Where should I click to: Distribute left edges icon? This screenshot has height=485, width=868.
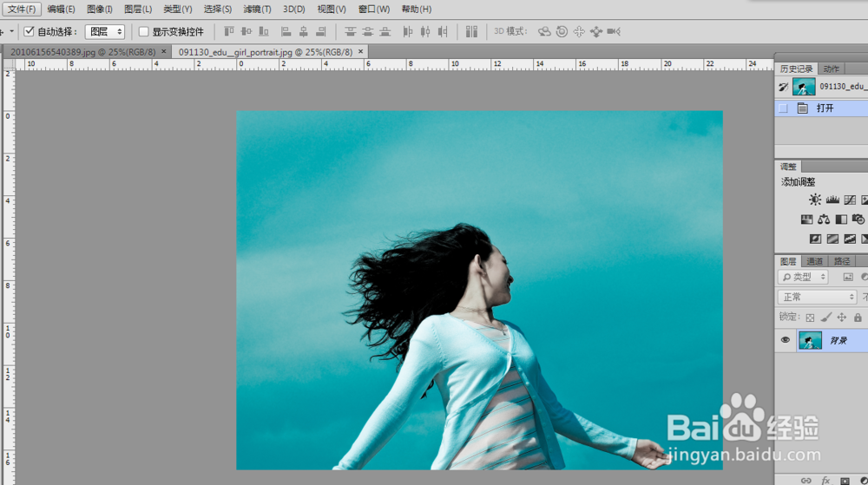click(x=408, y=31)
